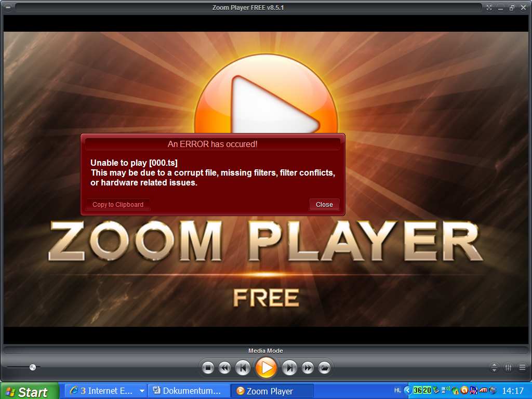This screenshot has height=399, width=532.
Task: Click the system clock showing 14:17
Action: (x=513, y=391)
